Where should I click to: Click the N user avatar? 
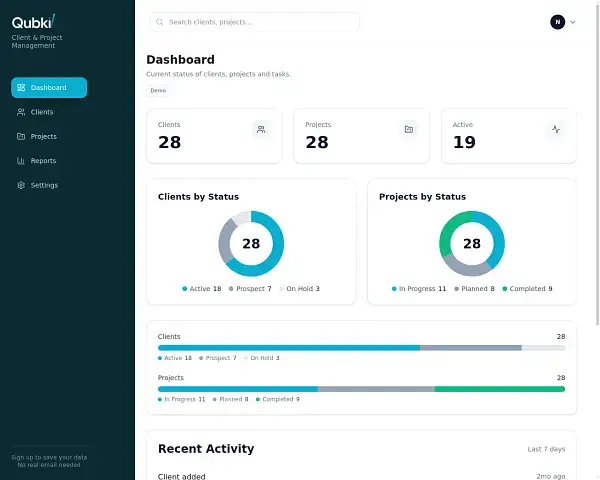(x=557, y=22)
